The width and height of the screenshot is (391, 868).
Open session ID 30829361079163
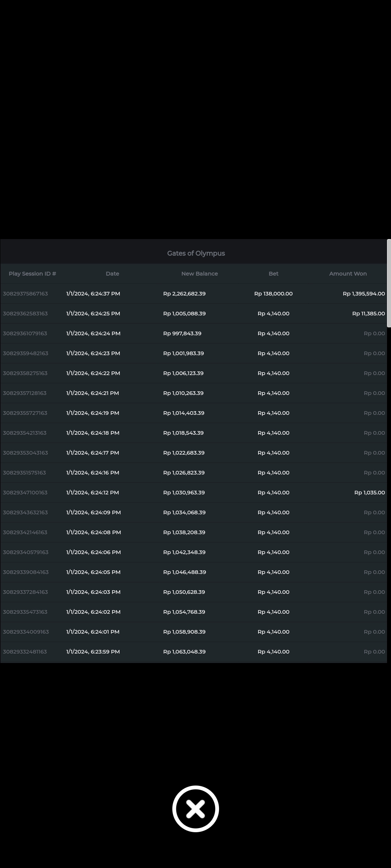(25, 333)
